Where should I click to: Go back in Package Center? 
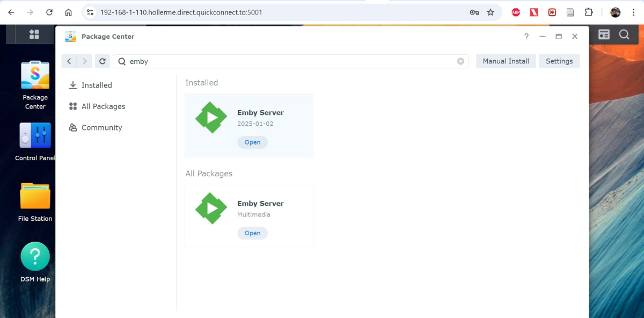pyautogui.click(x=69, y=61)
